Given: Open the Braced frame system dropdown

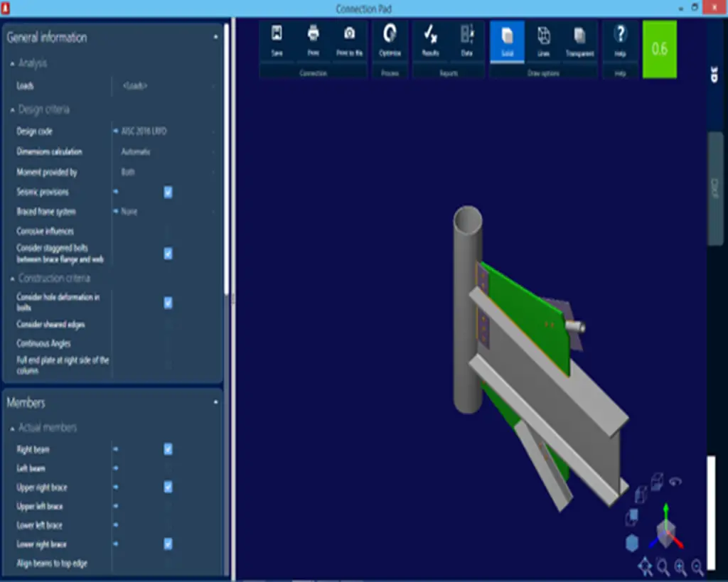Looking at the screenshot, I should (x=164, y=212).
